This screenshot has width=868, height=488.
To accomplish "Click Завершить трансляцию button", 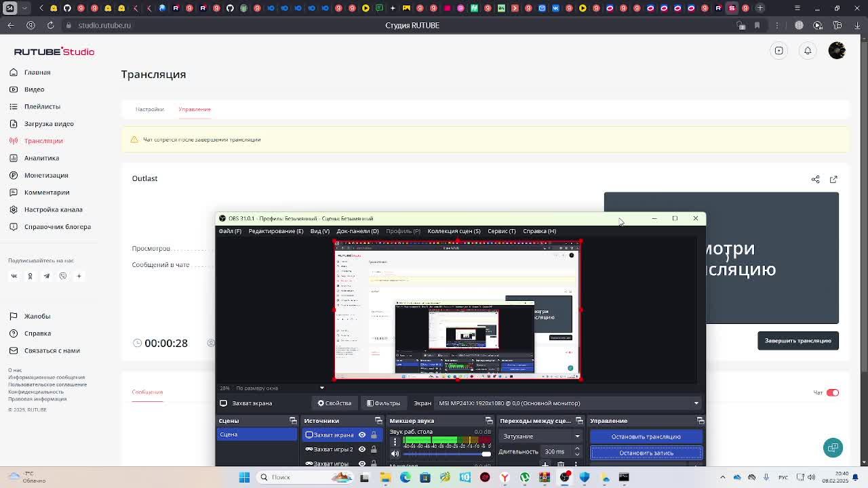I will [x=798, y=341].
